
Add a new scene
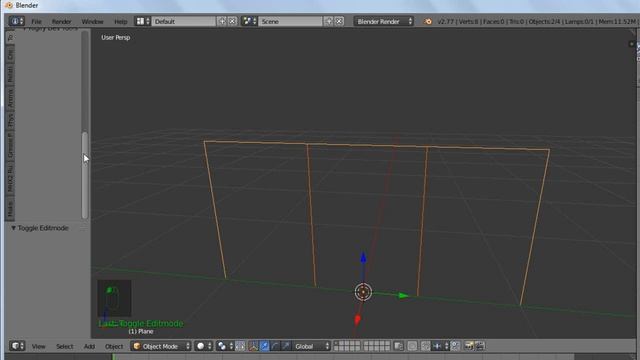[329, 21]
